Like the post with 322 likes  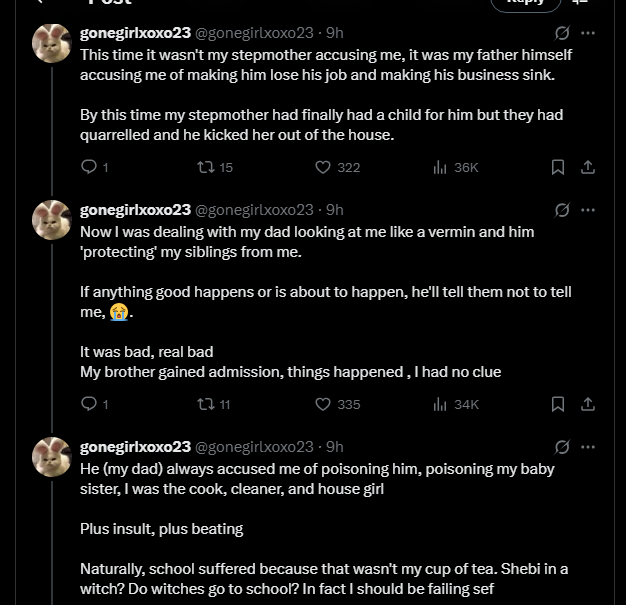pyautogui.click(x=323, y=167)
